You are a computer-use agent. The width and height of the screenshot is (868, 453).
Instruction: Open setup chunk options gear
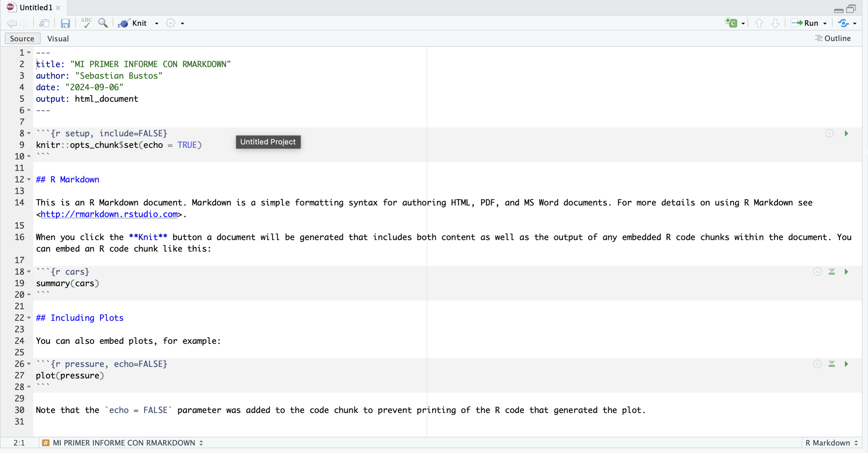click(x=830, y=133)
